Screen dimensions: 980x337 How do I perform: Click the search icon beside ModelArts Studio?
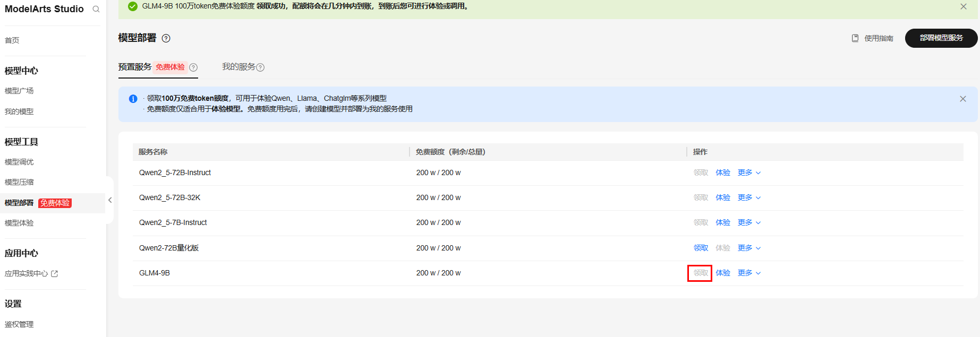(x=96, y=9)
